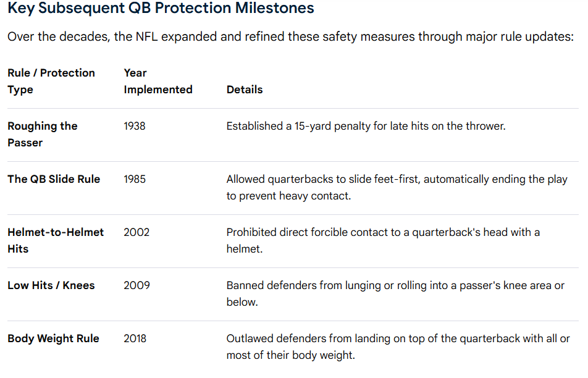This screenshot has width=588, height=378.
Task: Click the year 2002 cell
Action: [x=136, y=232]
